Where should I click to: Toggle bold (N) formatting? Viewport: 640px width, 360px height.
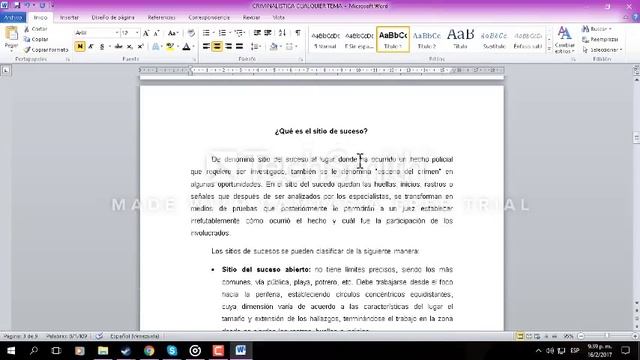click(x=80, y=47)
